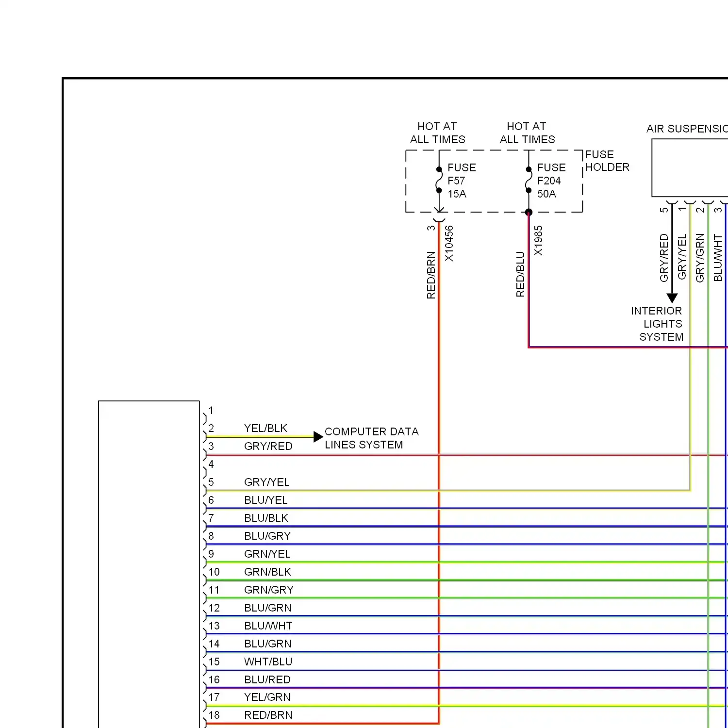The height and width of the screenshot is (728, 728).
Task: Click HOT AT ALL TIMES above fuse F204
Action: (x=527, y=133)
